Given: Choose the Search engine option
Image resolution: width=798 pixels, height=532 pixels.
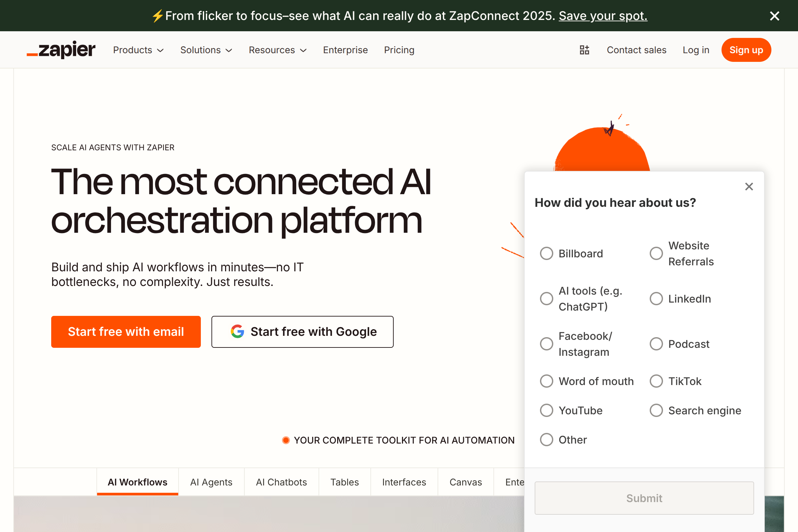Looking at the screenshot, I should (656, 410).
